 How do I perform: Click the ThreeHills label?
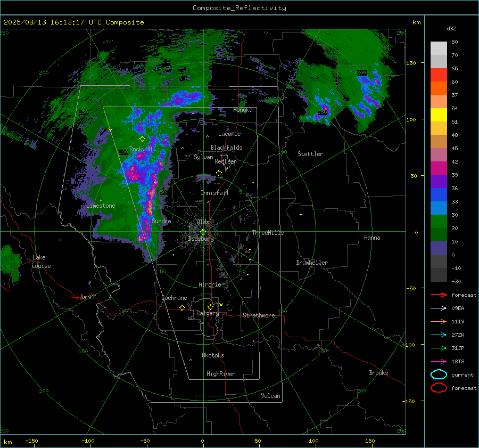point(268,233)
